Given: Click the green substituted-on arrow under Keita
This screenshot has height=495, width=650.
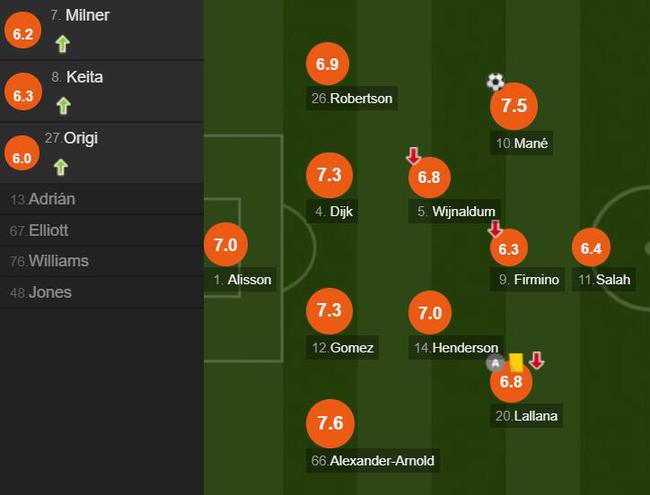Looking at the screenshot, I should point(62,104).
